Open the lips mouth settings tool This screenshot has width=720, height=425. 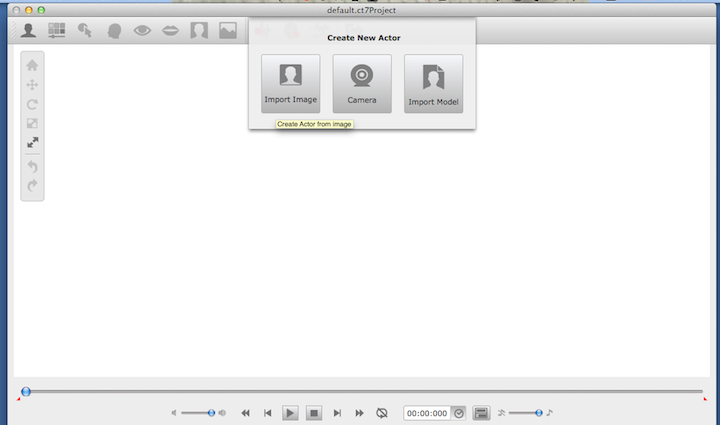pos(171,31)
